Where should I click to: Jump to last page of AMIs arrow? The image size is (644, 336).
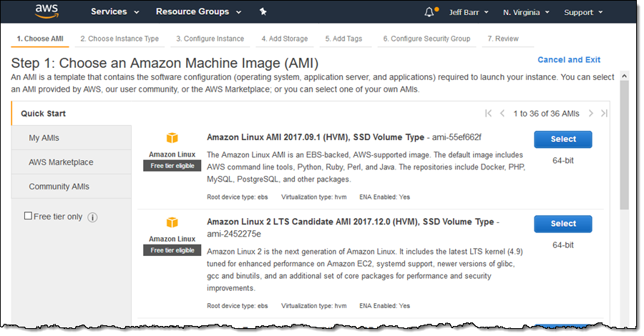(604, 113)
